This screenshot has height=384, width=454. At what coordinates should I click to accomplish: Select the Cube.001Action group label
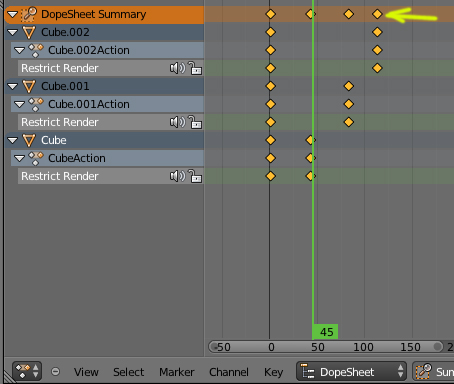click(x=89, y=104)
